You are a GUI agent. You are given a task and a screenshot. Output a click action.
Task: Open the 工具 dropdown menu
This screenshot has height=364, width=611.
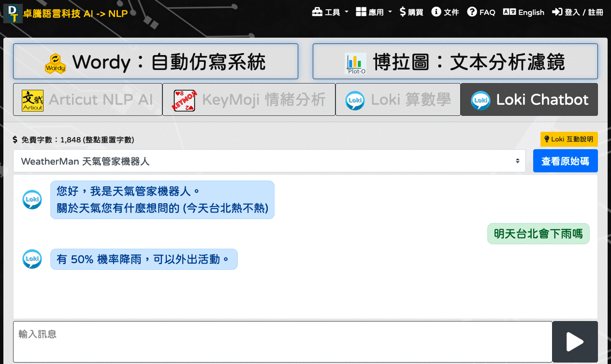[330, 12]
